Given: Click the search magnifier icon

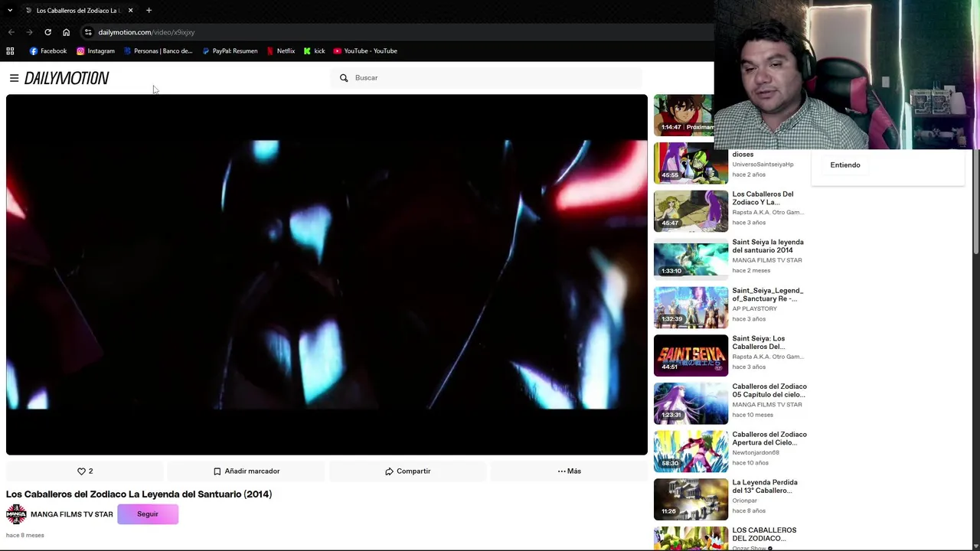Looking at the screenshot, I should tap(344, 78).
